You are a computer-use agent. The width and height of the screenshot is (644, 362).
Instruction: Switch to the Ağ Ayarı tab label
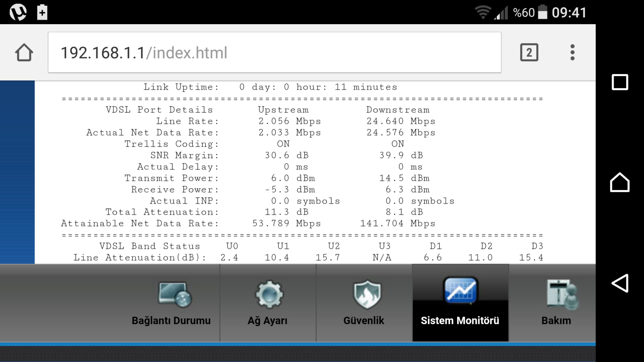tap(267, 321)
